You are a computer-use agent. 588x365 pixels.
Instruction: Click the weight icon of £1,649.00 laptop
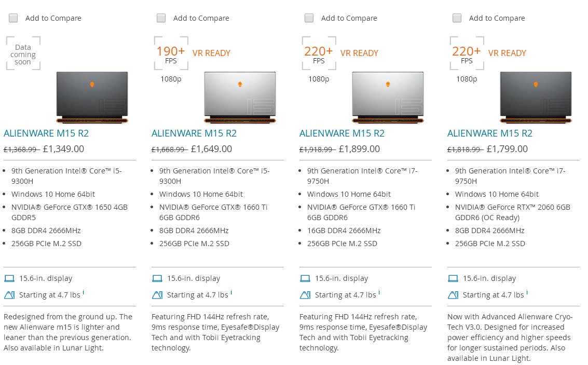[157, 295]
